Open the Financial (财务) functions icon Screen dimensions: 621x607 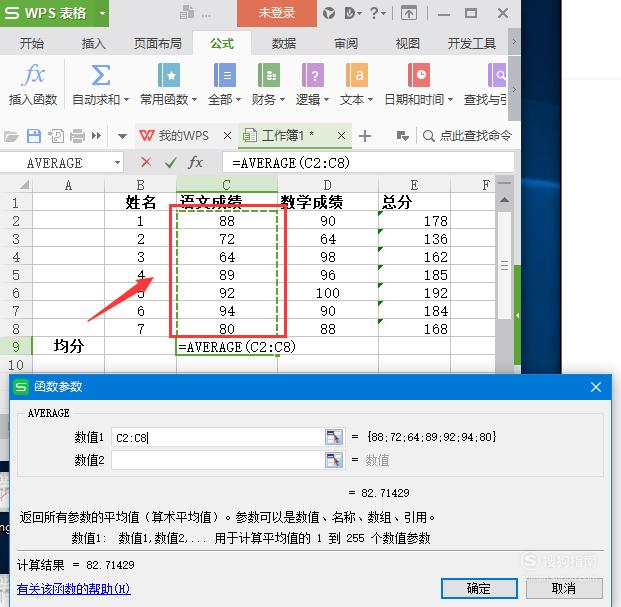pyautogui.click(x=269, y=75)
